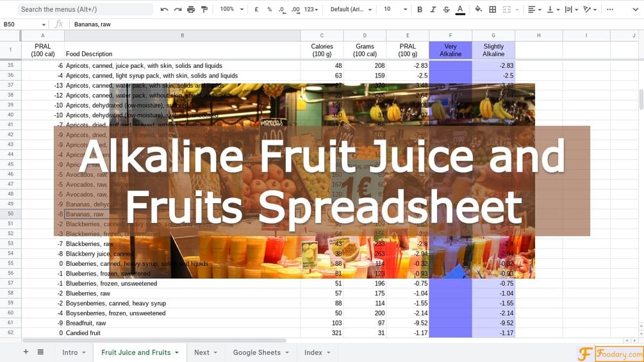Add a new sheet with plus icon

click(x=26, y=352)
